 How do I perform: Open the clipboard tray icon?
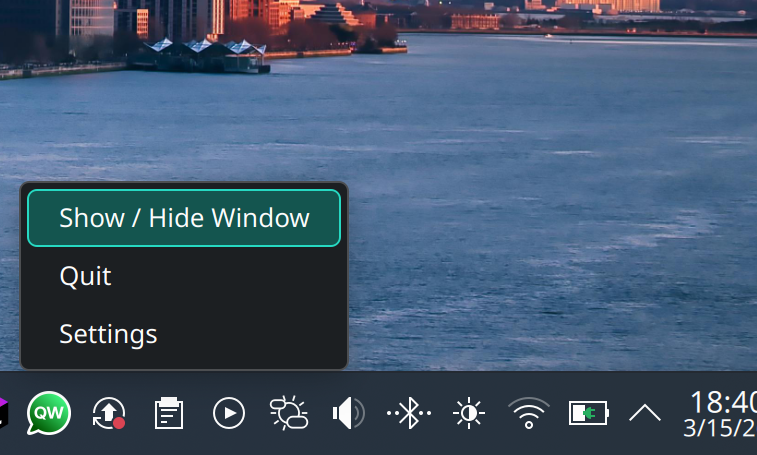pyautogui.click(x=169, y=413)
